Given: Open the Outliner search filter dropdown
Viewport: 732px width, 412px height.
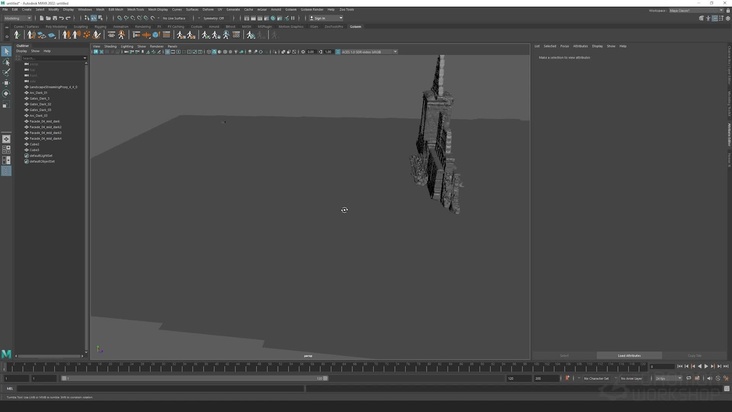Looking at the screenshot, I should point(84,58).
